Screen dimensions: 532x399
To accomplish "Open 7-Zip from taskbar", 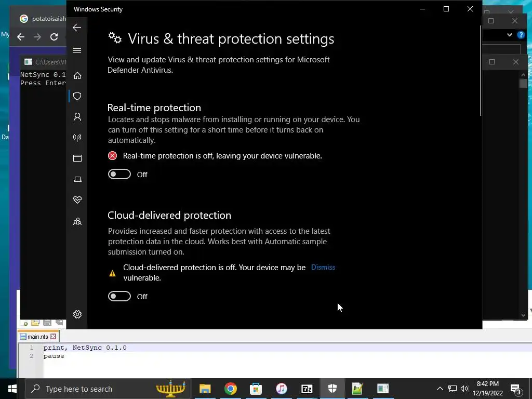I will pos(307,389).
